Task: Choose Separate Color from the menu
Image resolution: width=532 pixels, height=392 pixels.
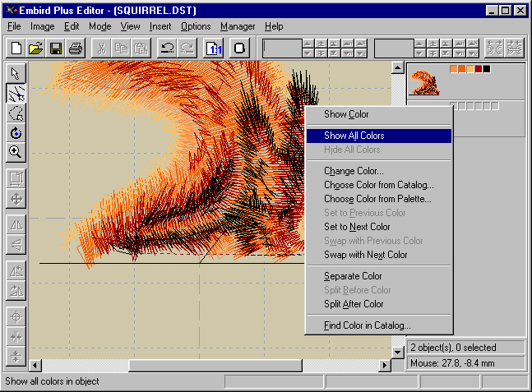Action: 379,276
